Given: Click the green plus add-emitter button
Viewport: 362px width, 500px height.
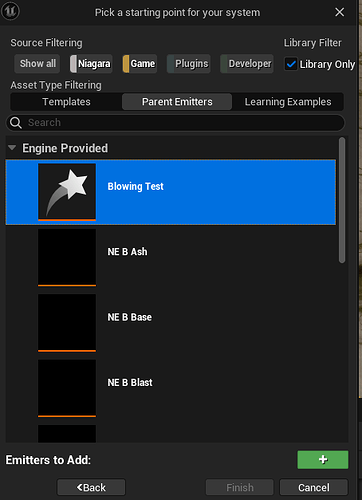Looking at the screenshot, I should (x=323, y=460).
